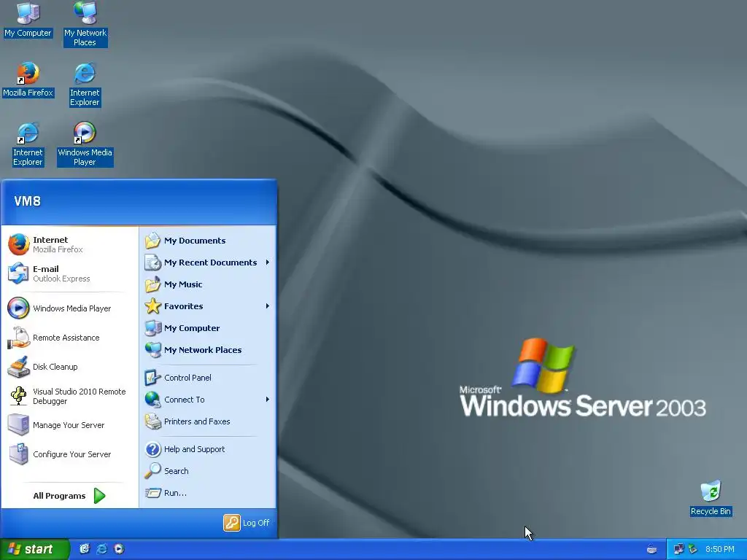Open Visual Studio 2010 Remote Debugger

[69, 396]
